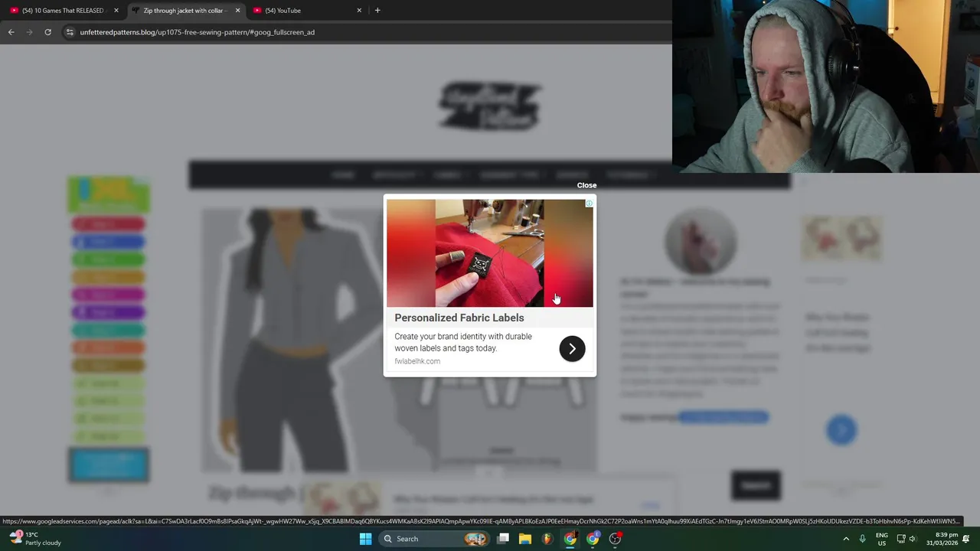Visit fwlabelhk.com advertiser link
This screenshot has width=980, height=551.
[x=417, y=361]
